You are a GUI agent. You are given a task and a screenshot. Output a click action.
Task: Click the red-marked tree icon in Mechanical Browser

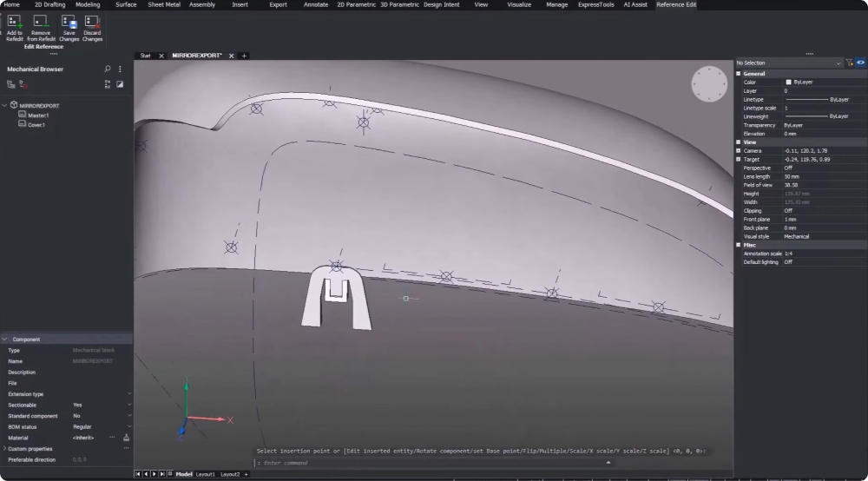pyautogui.click(x=23, y=84)
